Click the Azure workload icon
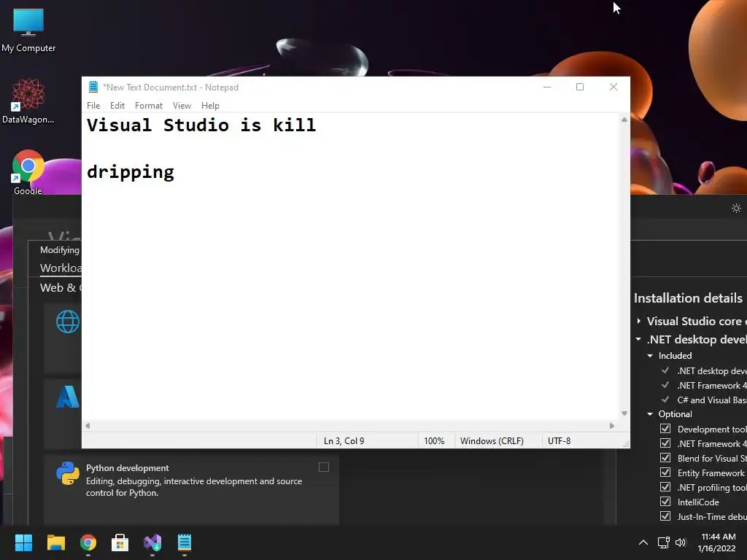Image resolution: width=747 pixels, height=560 pixels. coord(68,397)
